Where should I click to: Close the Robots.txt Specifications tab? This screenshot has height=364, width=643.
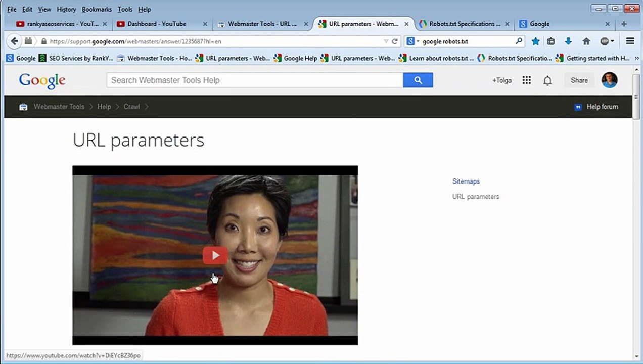507,24
